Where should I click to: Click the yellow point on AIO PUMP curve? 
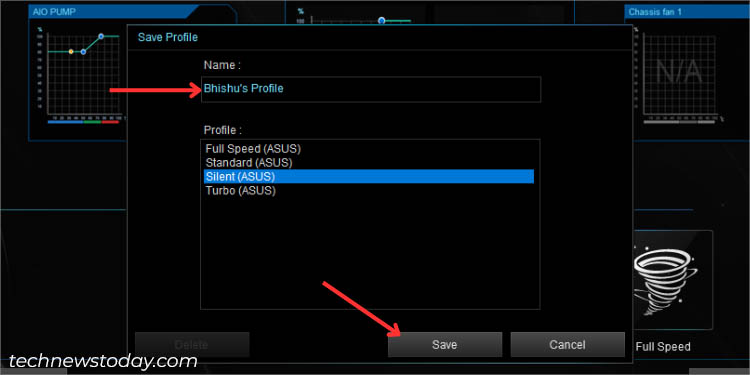point(71,51)
